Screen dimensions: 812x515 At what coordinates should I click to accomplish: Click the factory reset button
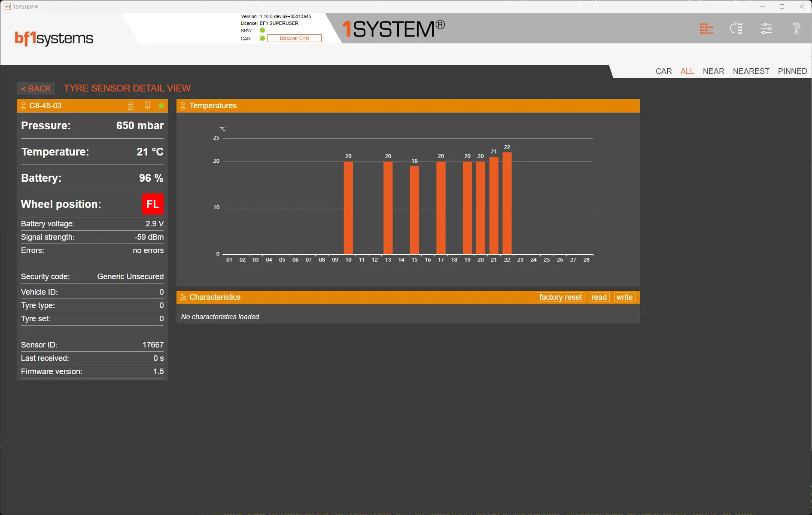[560, 297]
